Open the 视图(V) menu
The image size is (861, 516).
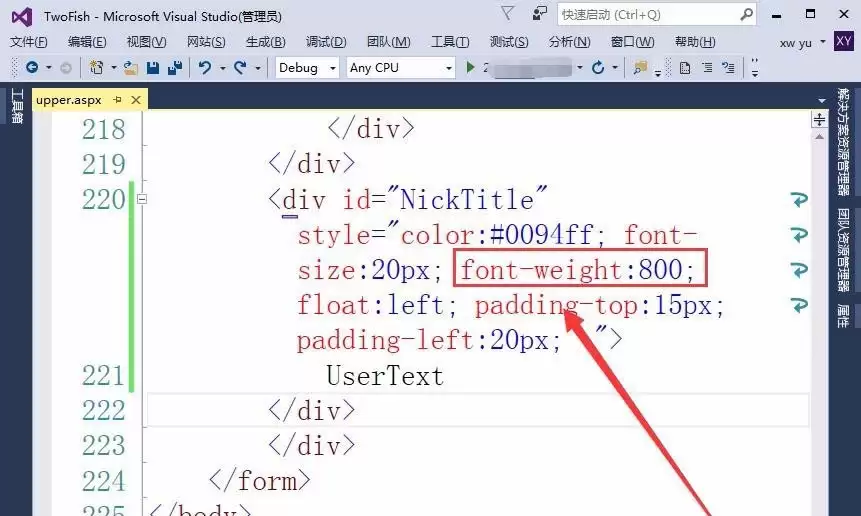click(x=146, y=42)
